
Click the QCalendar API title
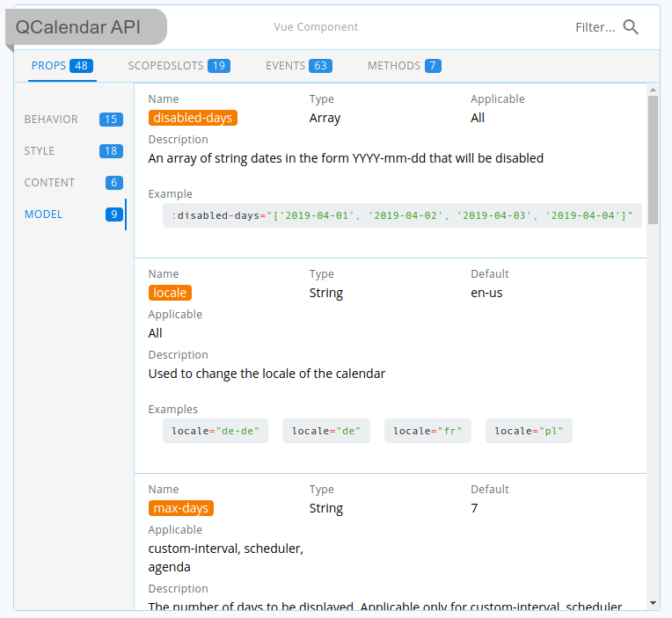[x=78, y=27]
